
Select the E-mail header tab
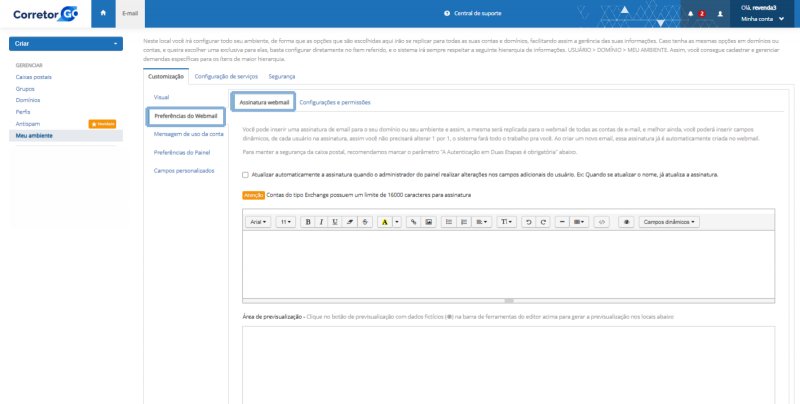coord(130,13)
